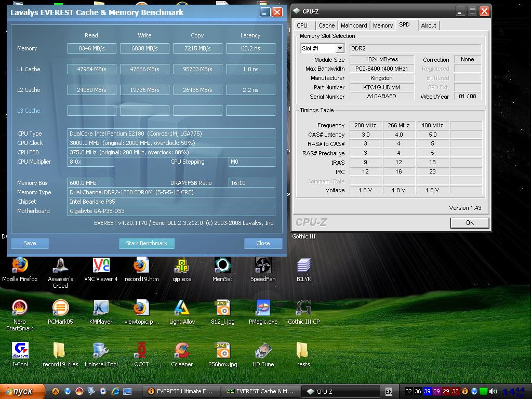Viewport: 532px width, 399px height.
Task: Click Start Benchmark button
Action: point(147,243)
